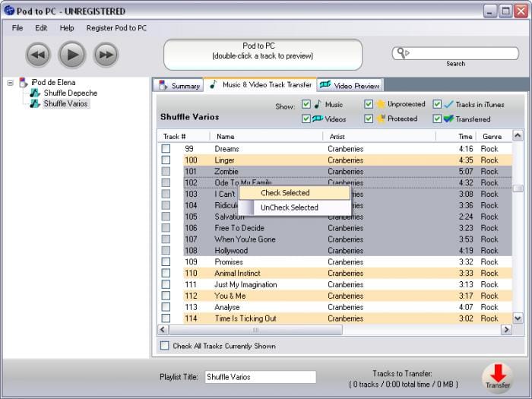
Task: Click the Playlist Title text field
Action: tap(259, 377)
